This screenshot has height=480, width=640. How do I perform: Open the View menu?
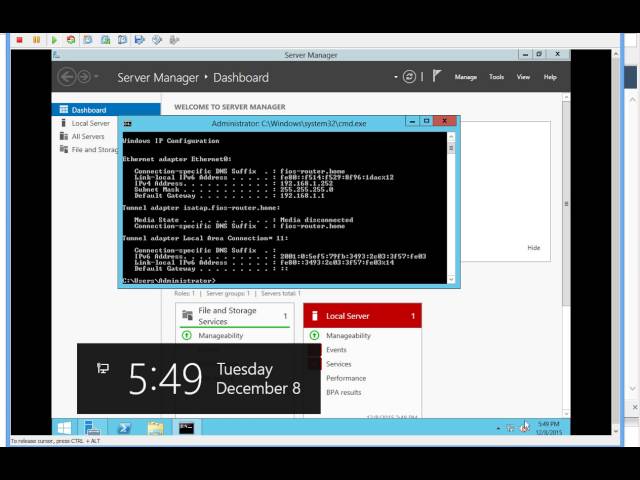pos(523,77)
